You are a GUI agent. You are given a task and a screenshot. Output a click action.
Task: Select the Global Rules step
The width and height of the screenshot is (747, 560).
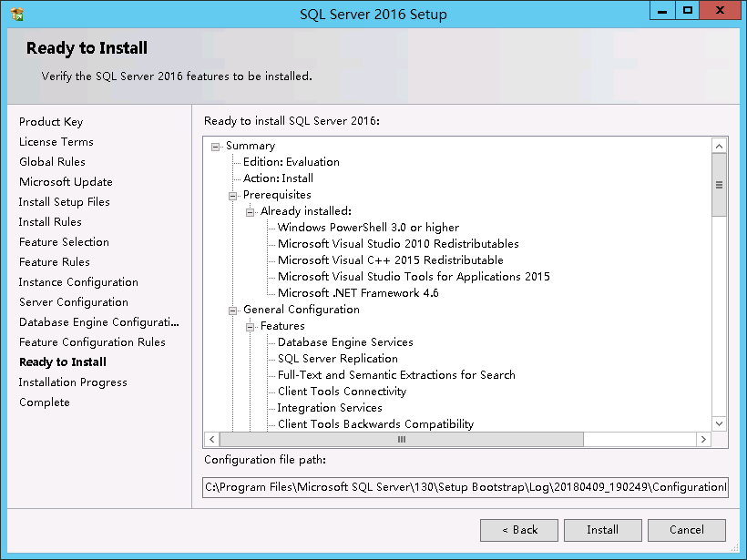[53, 162]
